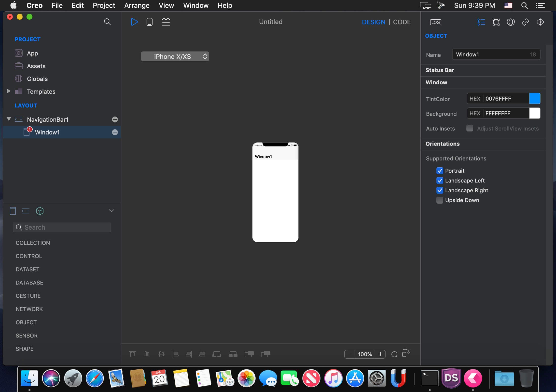Open the device simulator phone icon

(x=150, y=22)
